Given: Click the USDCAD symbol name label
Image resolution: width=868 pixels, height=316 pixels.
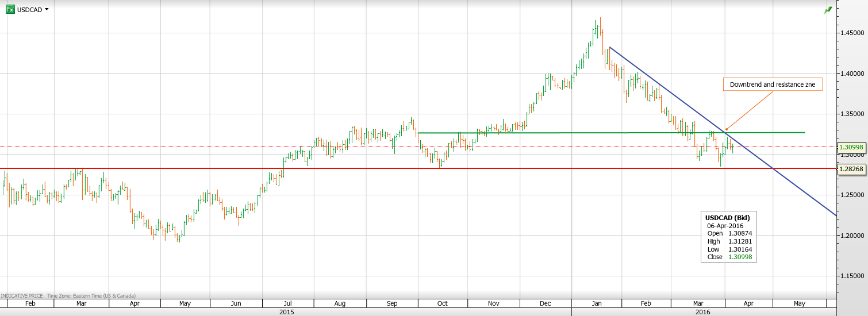Looking at the screenshot, I should pyautogui.click(x=29, y=10).
